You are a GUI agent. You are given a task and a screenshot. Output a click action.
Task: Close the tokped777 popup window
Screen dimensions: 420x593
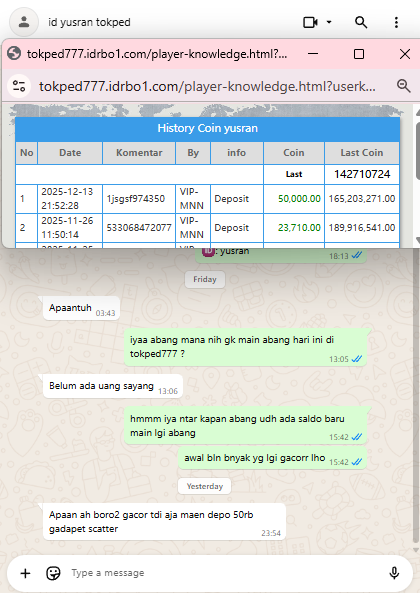click(405, 54)
